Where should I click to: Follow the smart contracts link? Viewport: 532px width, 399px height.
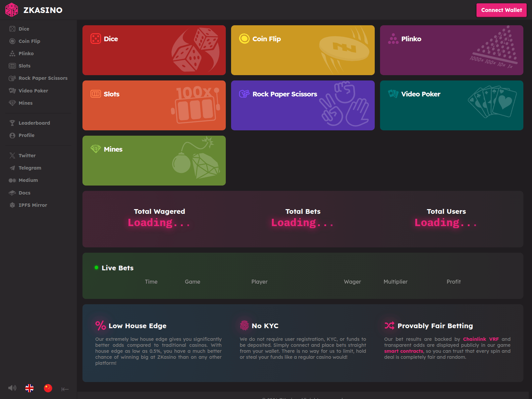pos(404,351)
